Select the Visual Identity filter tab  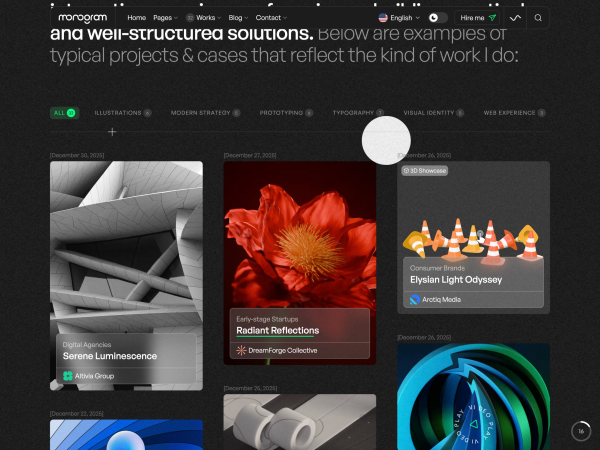click(x=434, y=113)
